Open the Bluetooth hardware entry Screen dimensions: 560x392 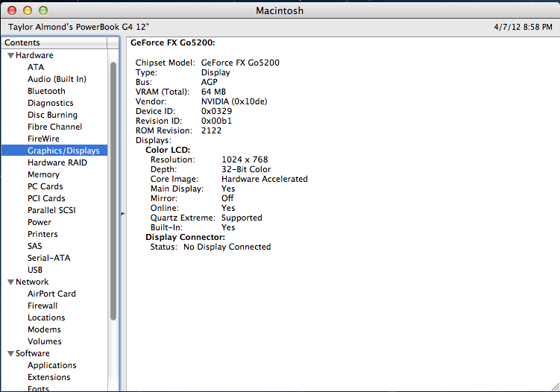[x=46, y=91]
